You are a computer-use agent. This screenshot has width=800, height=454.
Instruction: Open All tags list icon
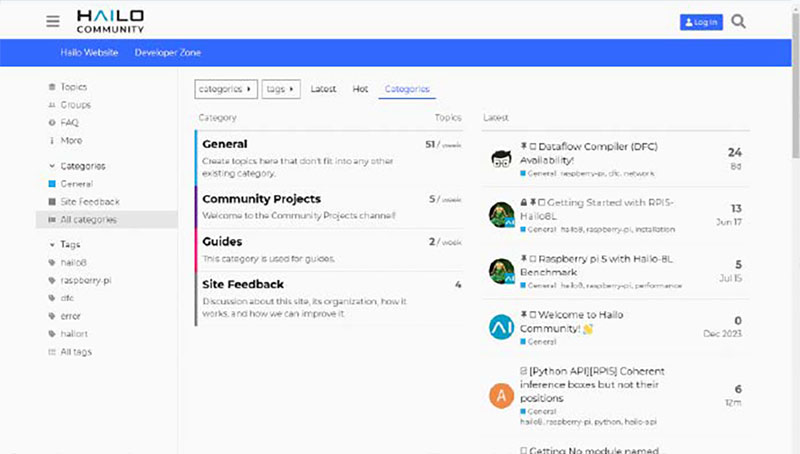(52, 351)
